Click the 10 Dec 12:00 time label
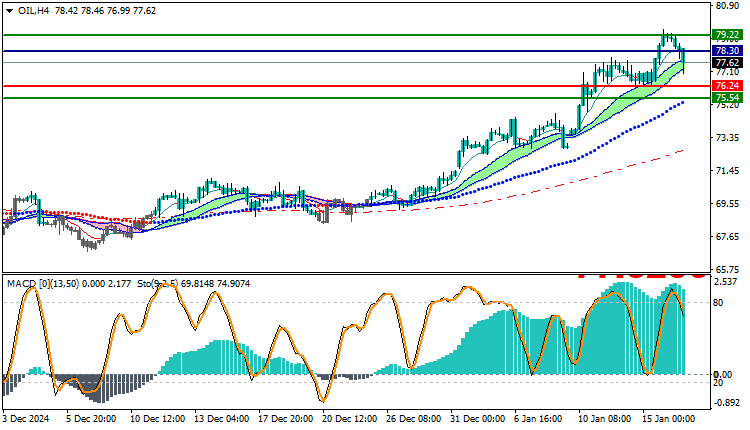Viewport: 750px width, 430px height. pos(157,419)
